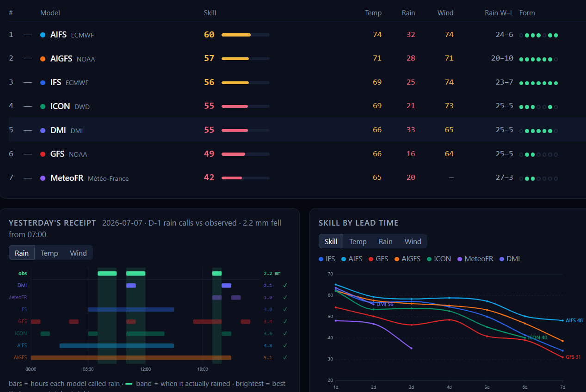Select Rain tab in Yesterday's Receipt
The width and height of the screenshot is (586, 392).
coord(22,253)
